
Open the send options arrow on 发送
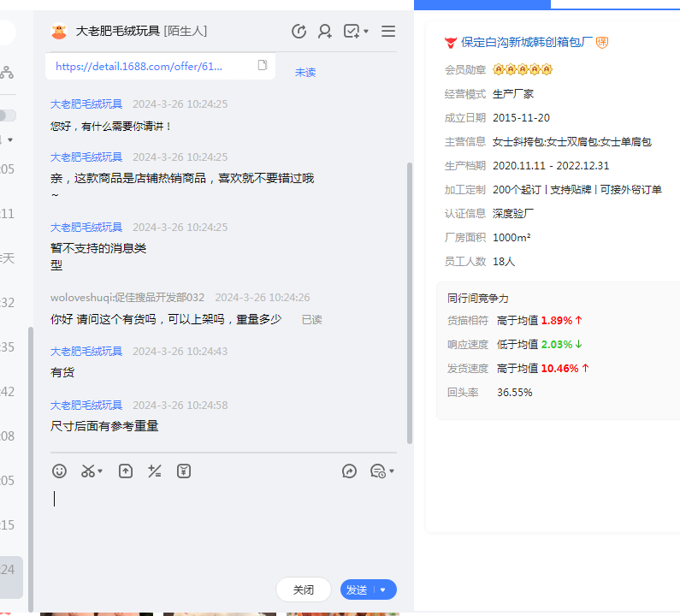point(383,590)
